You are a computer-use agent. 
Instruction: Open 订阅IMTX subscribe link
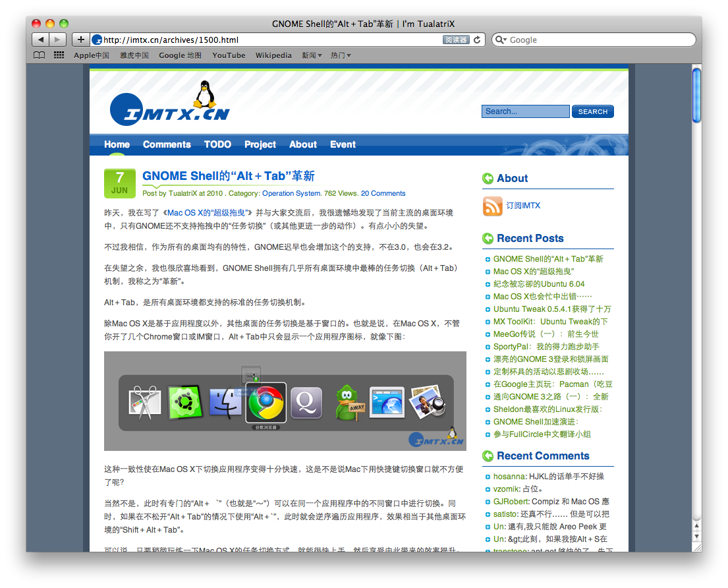pos(523,205)
